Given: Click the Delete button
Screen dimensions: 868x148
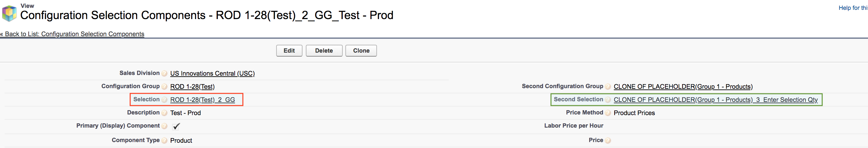Looking at the screenshot, I should pos(324,50).
